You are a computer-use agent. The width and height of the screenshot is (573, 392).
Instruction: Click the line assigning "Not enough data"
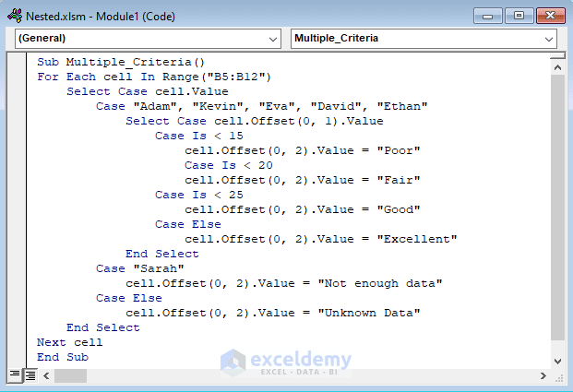(x=284, y=283)
